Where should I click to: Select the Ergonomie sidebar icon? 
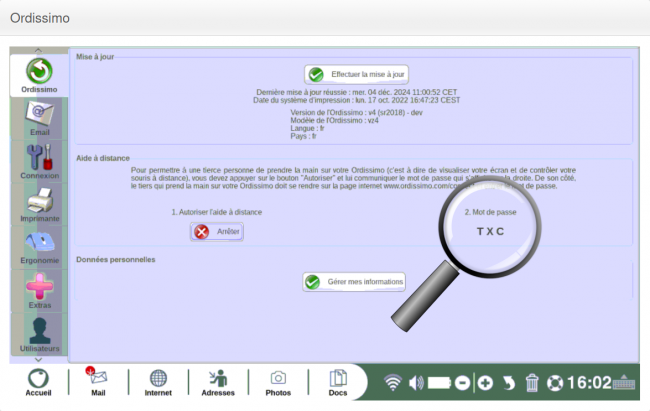coord(39,248)
